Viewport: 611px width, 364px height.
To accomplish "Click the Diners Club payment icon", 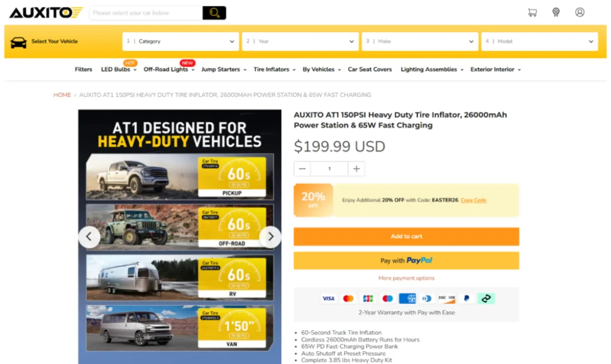I will click(427, 299).
